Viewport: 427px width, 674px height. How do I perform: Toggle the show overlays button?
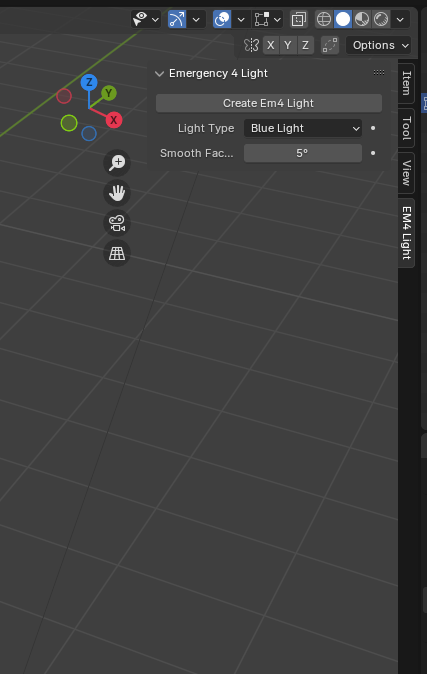pyautogui.click(x=222, y=19)
